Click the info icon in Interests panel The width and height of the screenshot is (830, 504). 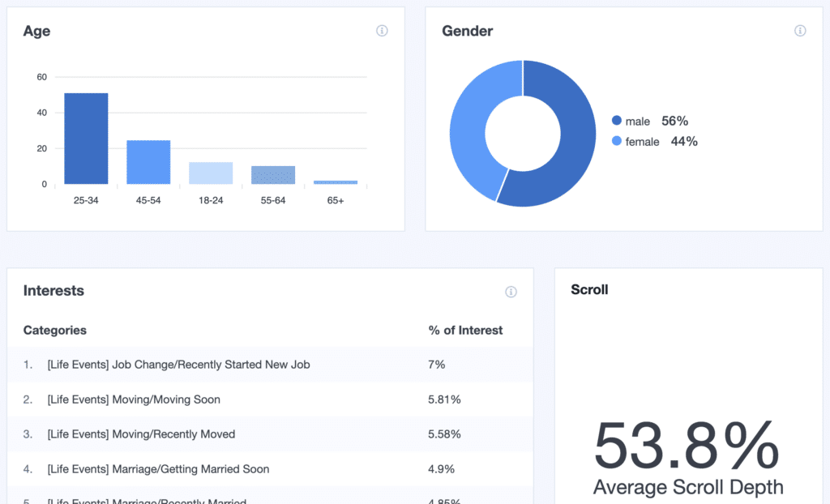point(511,292)
